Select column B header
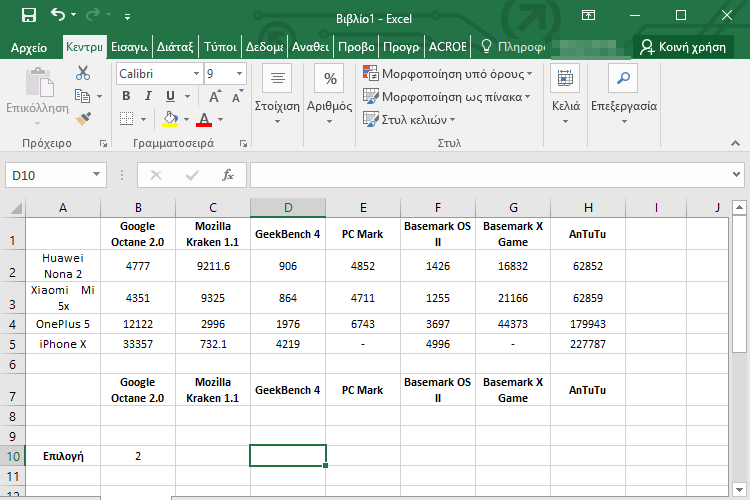750x500 pixels. [x=138, y=208]
